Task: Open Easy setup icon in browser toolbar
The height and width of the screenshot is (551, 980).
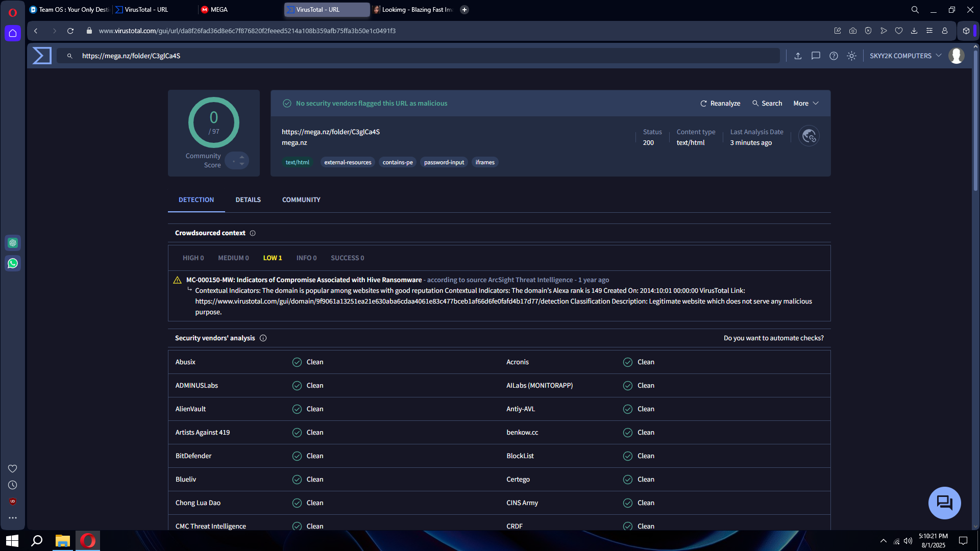Action: click(x=929, y=31)
